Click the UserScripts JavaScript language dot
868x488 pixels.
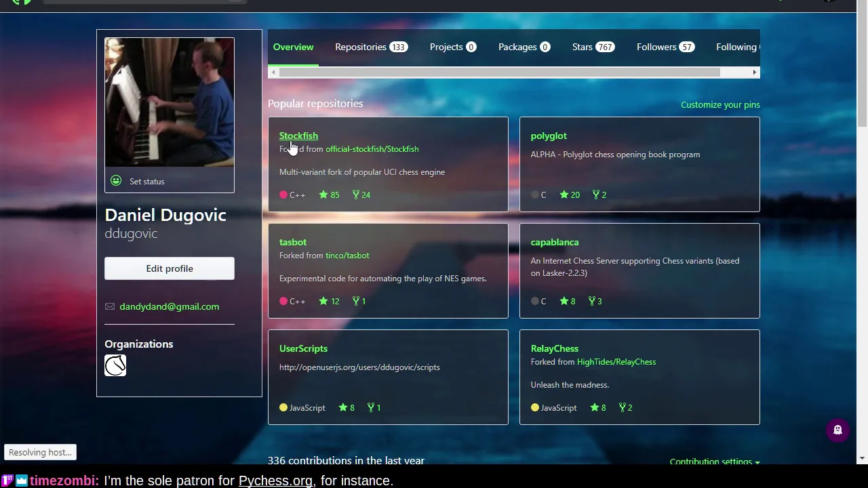283,407
